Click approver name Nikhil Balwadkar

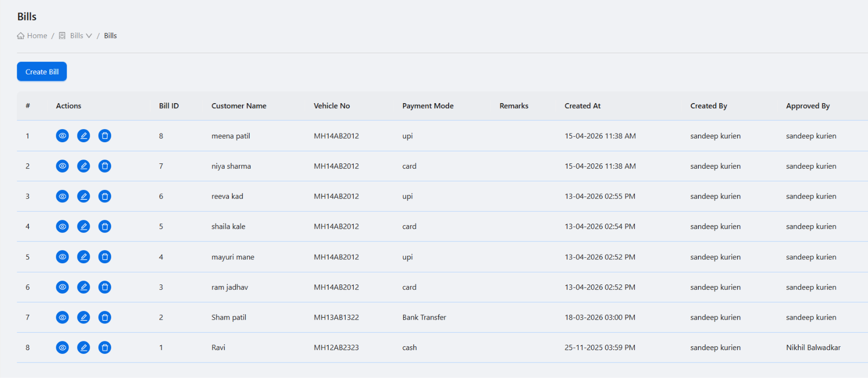pos(813,347)
